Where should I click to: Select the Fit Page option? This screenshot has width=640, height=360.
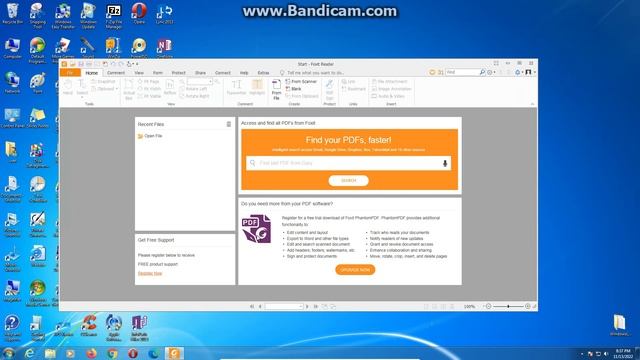click(149, 82)
